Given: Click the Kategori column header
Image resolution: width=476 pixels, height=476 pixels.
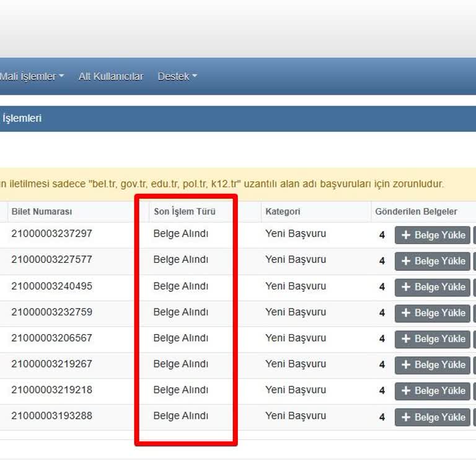Looking at the screenshot, I should click(x=283, y=211).
